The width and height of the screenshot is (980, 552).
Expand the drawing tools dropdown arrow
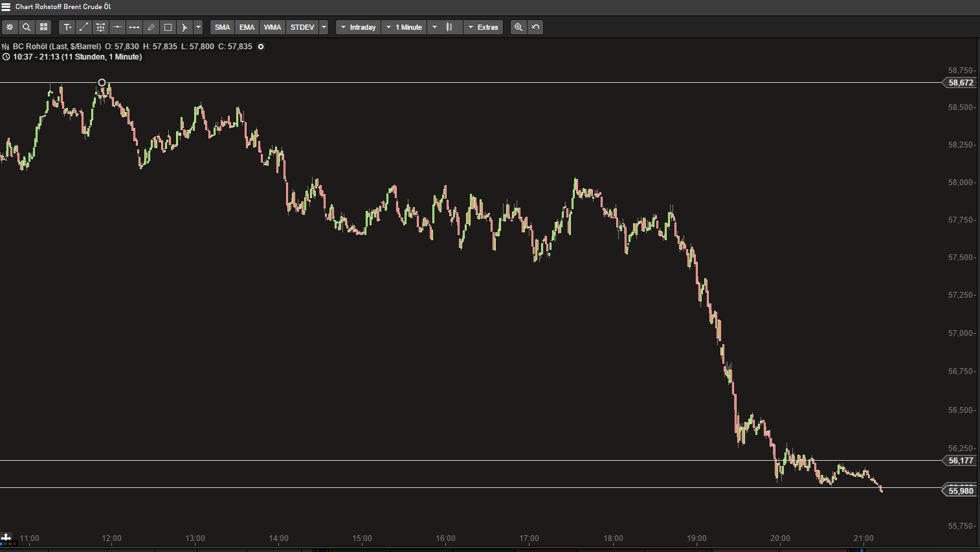click(198, 27)
